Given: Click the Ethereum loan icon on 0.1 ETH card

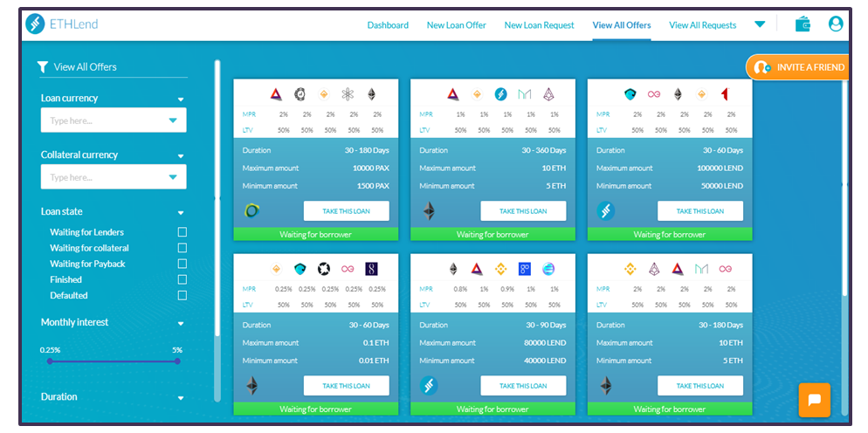Looking at the screenshot, I should tap(251, 385).
